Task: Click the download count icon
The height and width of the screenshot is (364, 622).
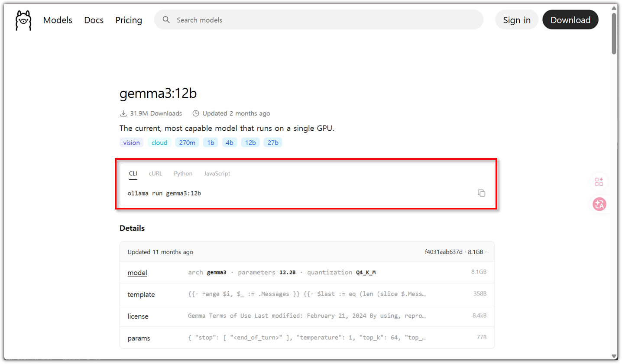Action: pos(123,113)
